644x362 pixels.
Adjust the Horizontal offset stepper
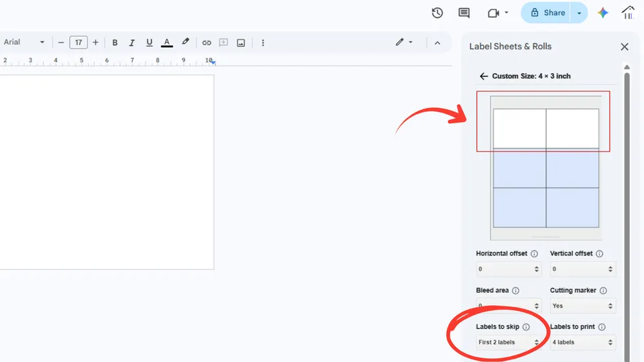point(537,269)
